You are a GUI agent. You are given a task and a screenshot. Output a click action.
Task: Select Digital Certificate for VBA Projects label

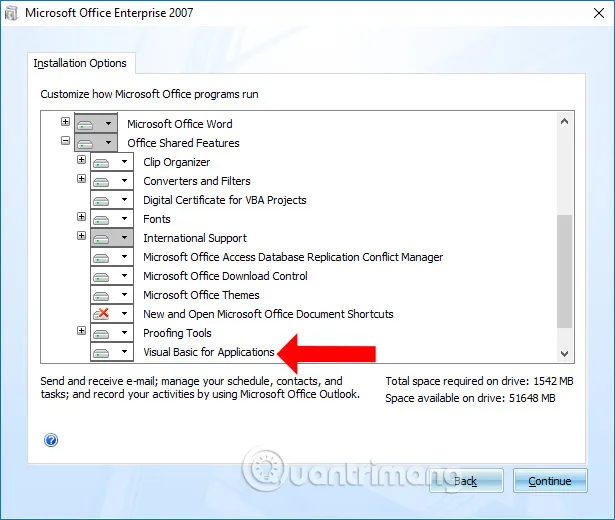225,200
